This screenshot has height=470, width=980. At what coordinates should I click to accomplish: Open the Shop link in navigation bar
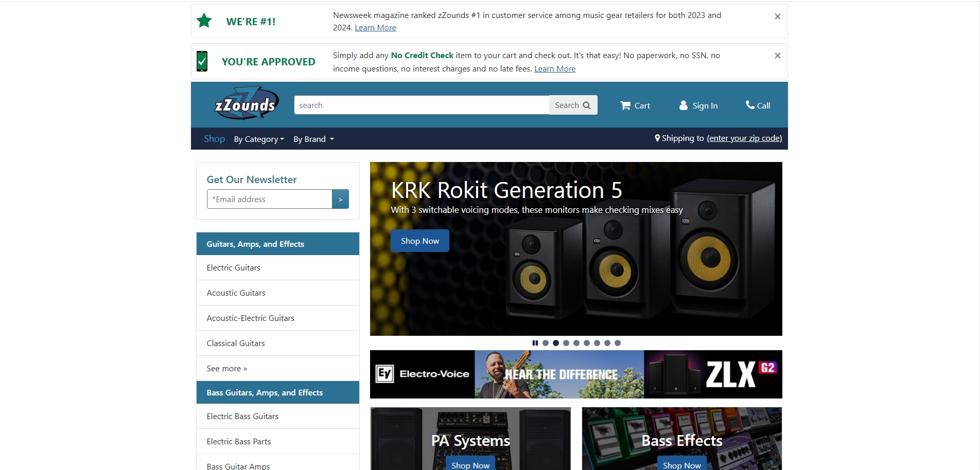point(214,139)
